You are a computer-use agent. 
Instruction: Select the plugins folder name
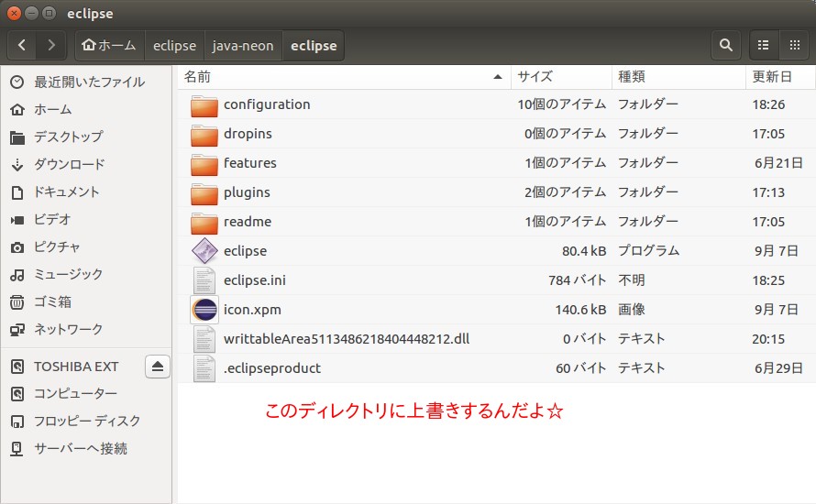pos(247,193)
